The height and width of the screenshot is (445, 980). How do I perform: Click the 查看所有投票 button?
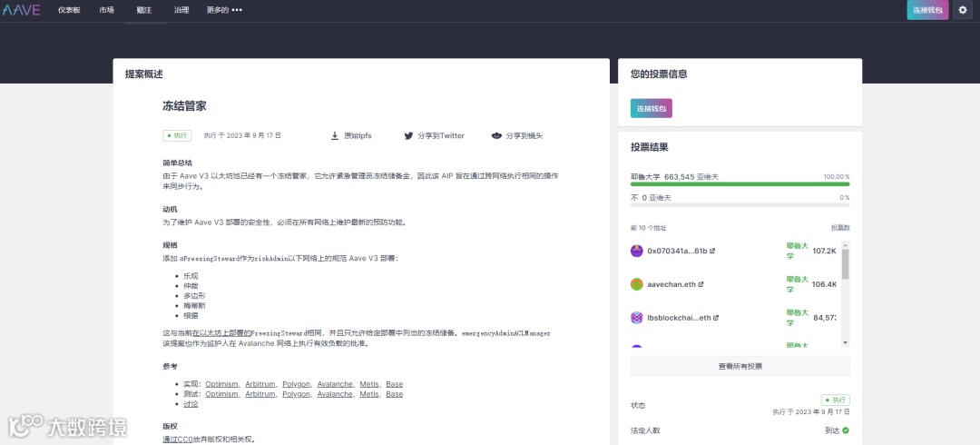point(740,366)
